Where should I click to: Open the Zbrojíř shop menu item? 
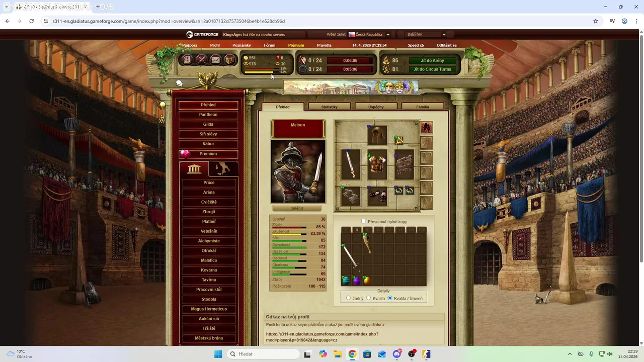coord(209,212)
